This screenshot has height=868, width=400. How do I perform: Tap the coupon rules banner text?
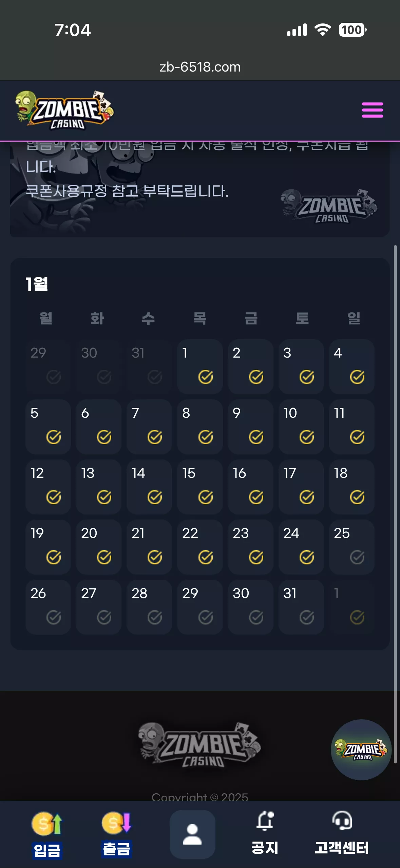pos(127,191)
